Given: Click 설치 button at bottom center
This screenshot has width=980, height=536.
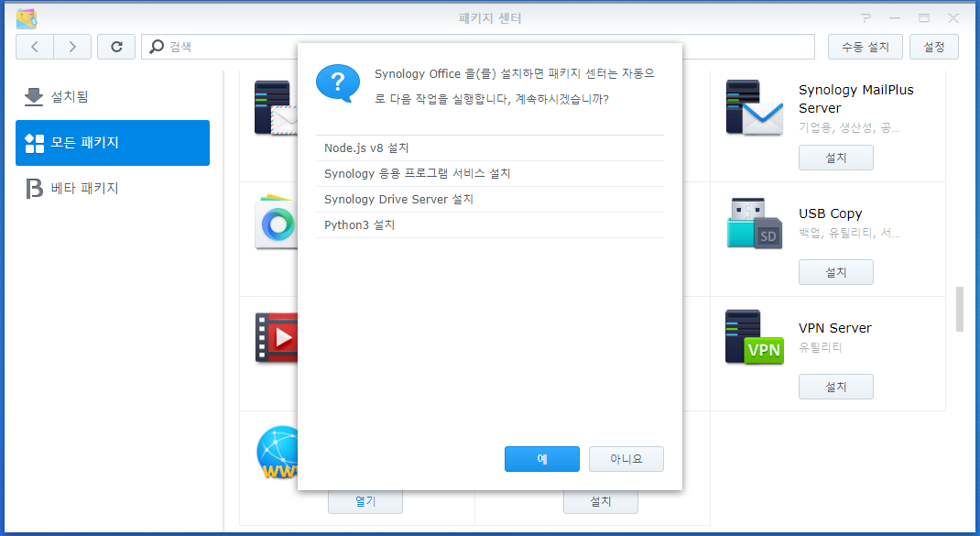Looking at the screenshot, I should (601, 501).
